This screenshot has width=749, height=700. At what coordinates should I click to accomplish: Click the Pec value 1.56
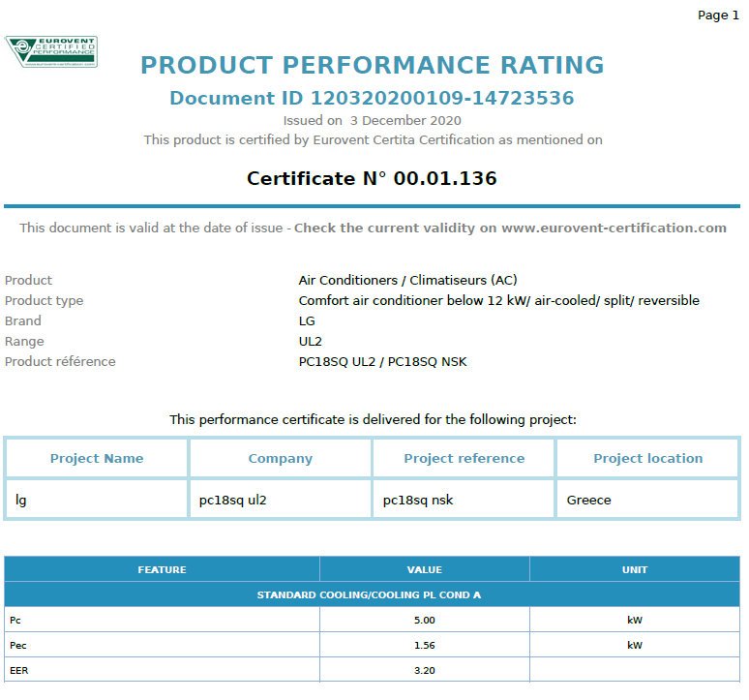click(x=425, y=645)
